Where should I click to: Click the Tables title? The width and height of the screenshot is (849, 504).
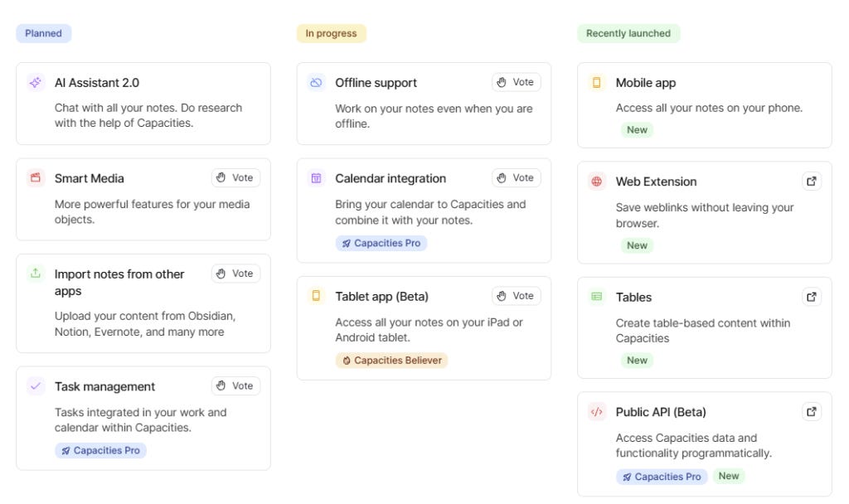coord(633,298)
